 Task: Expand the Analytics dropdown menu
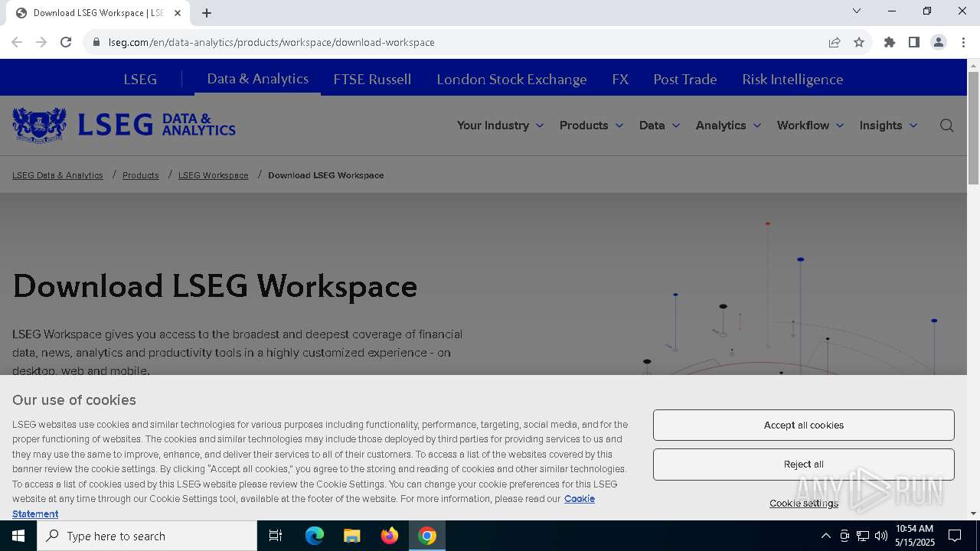(x=728, y=126)
